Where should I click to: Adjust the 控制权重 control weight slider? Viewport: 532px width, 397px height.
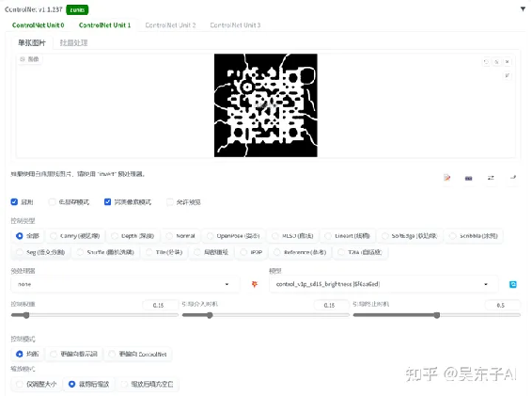click(x=94, y=315)
